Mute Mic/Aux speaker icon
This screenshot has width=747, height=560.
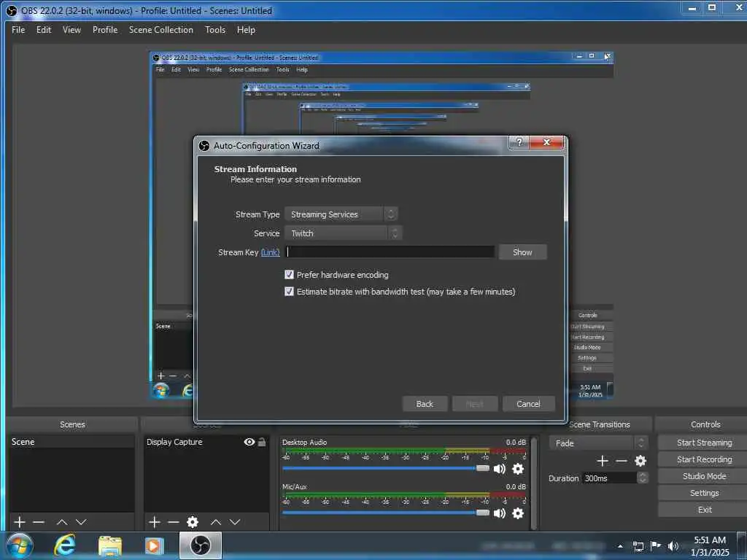(499, 513)
